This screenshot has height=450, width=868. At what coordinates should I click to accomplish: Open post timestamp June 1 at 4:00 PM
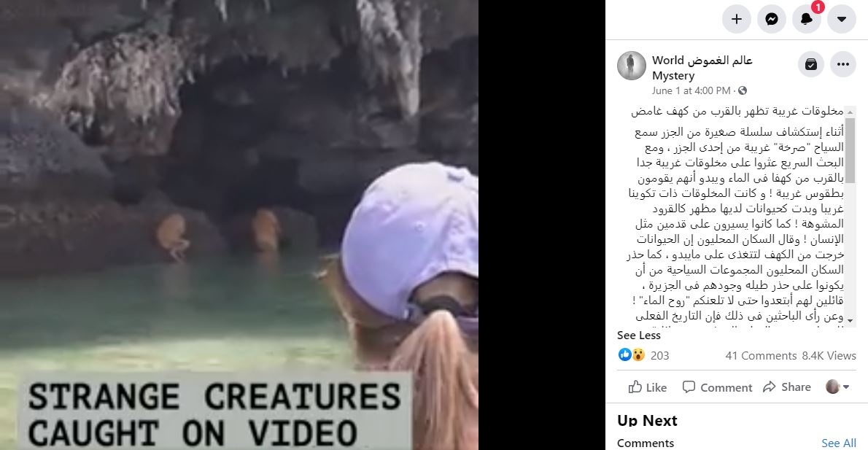(691, 90)
